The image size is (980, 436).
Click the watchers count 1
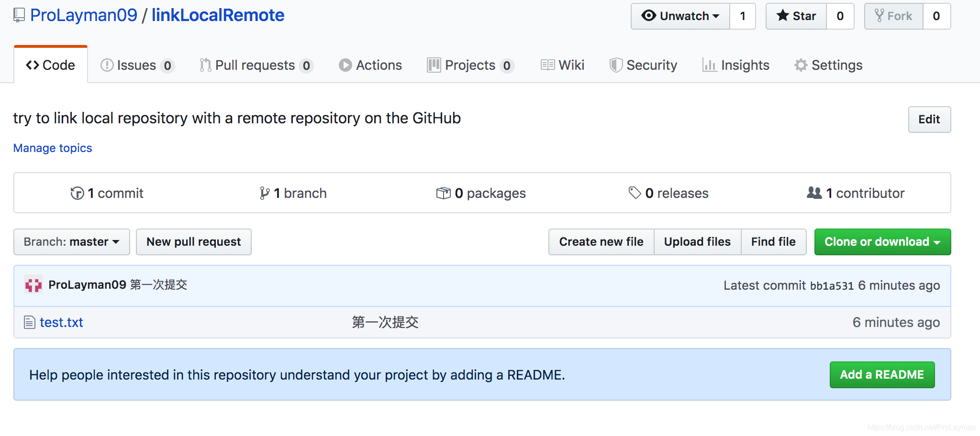743,16
